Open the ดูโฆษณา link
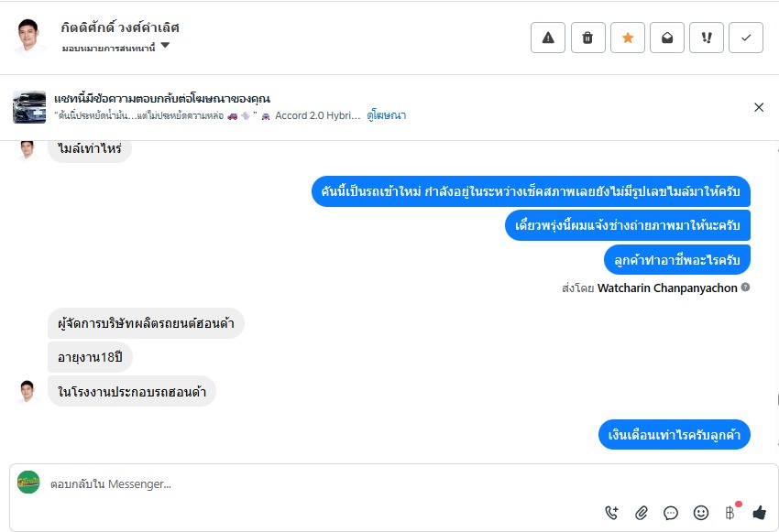Image resolution: width=779 pixels, height=532 pixels. point(387,115)
